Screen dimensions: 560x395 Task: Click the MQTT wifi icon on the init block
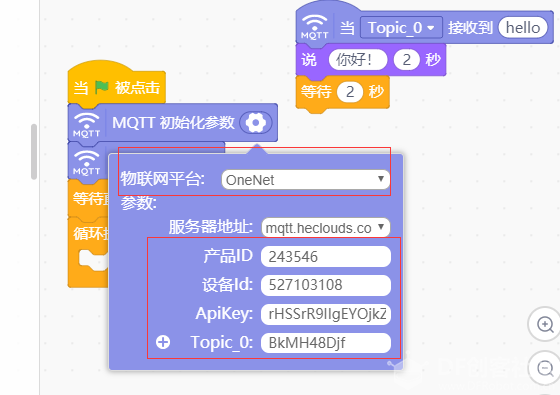pyautogui.click(x=86, y=125)
